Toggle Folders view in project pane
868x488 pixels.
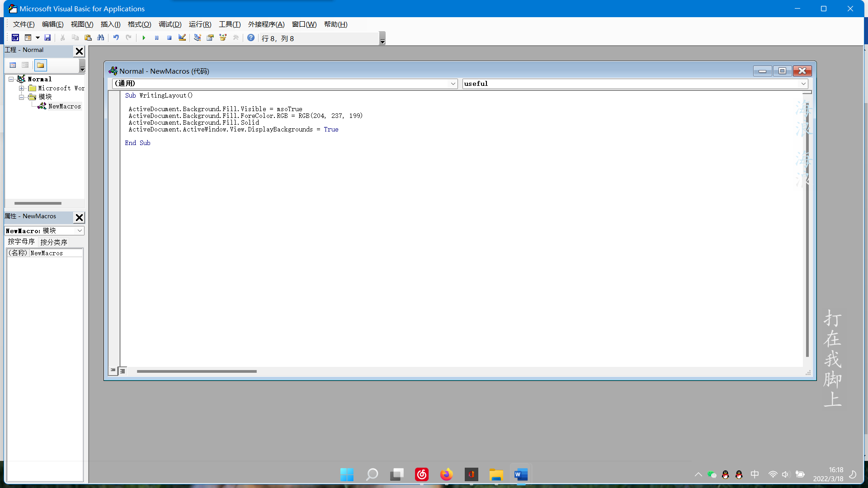pyautogui.click(x=41, y=66)
